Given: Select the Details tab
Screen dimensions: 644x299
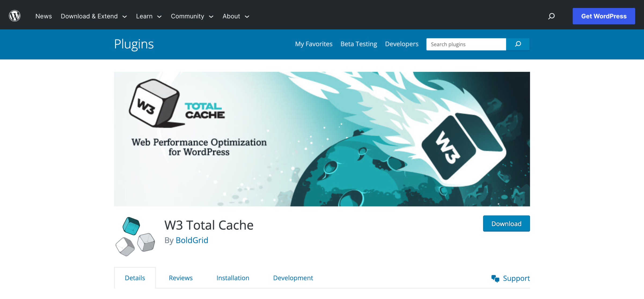Looking at the screenshot, I should pos(135,278).
